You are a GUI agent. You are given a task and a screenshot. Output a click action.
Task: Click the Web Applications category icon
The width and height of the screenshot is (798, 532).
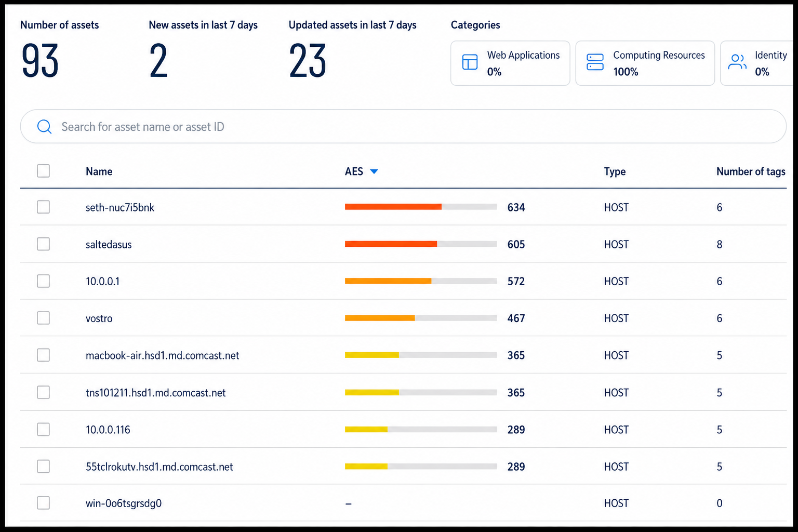(x=470, y=62)
